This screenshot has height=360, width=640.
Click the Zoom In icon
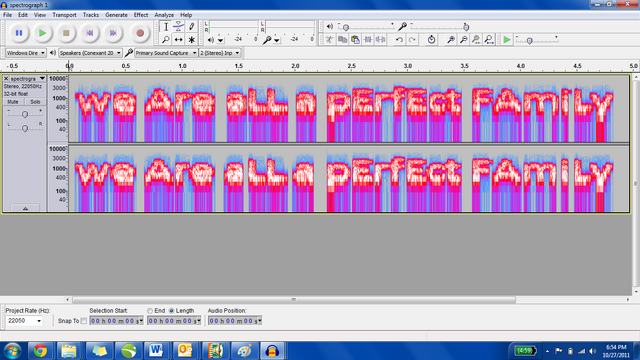tap(451, 40)
